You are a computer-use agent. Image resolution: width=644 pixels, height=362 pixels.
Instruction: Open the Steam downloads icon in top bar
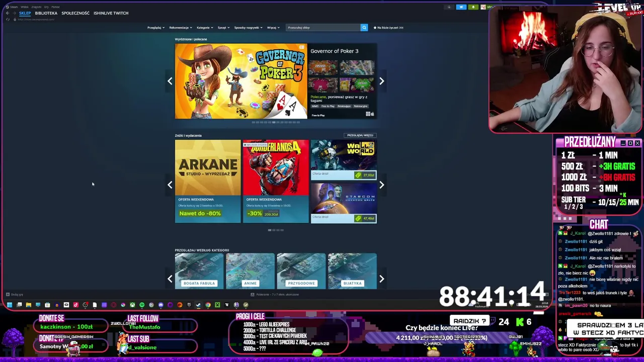(449, 7)
